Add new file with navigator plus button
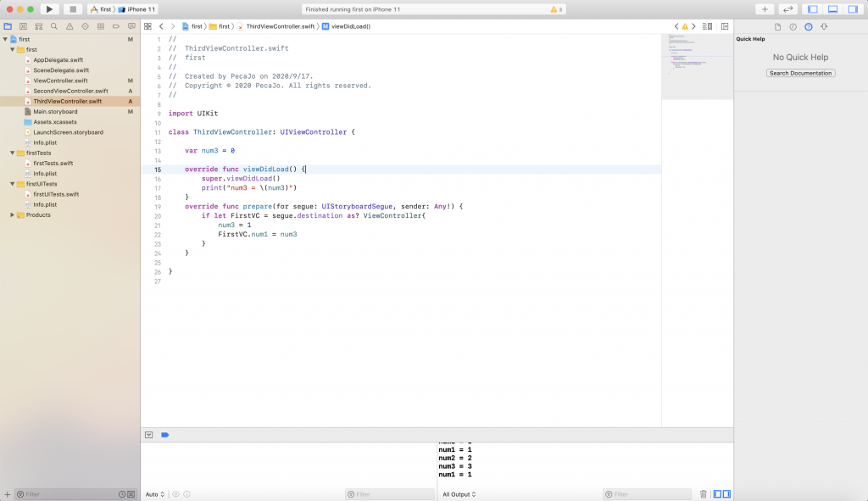This screenshot has height=501, width=868. (7, 494)
